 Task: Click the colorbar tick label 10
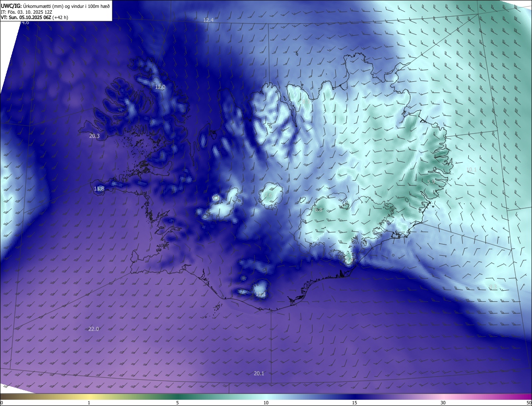pyautogui.click(x=266, y=403)
